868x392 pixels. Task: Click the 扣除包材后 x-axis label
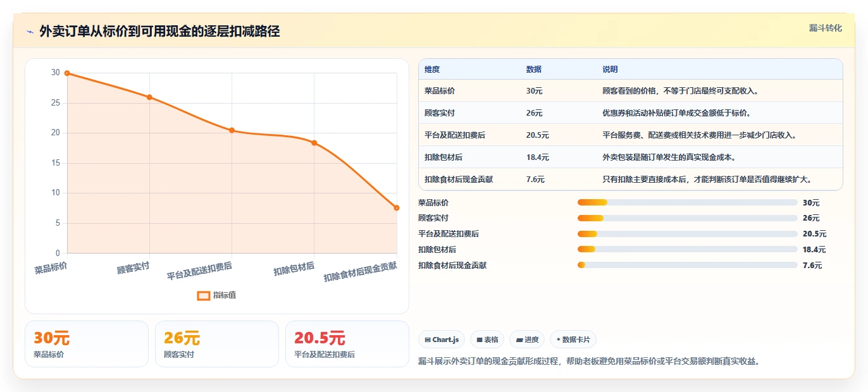pos(294,269)
